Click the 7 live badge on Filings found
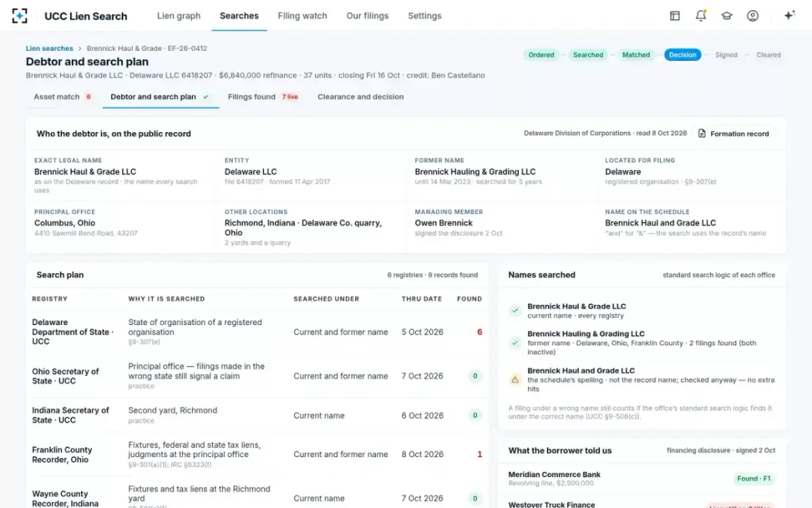This screenshot has height=508, width=812. pyautogui.click(x=290, y=97)
